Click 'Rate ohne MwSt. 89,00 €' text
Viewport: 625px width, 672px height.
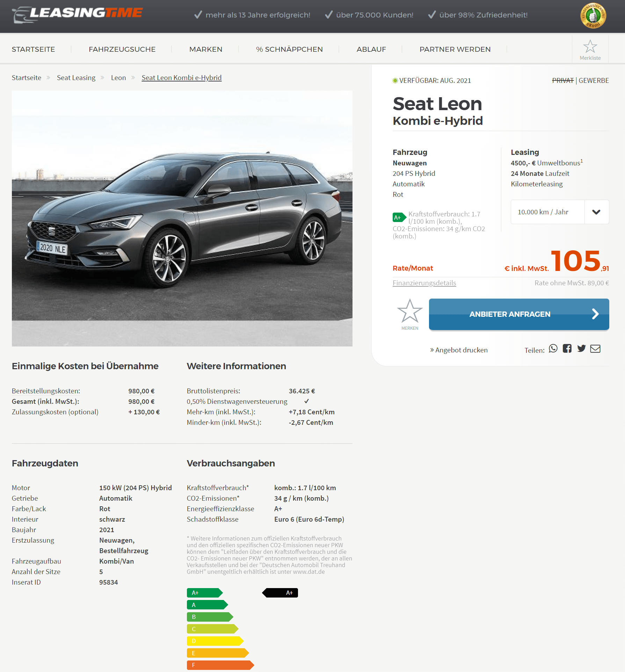(572, 283)
